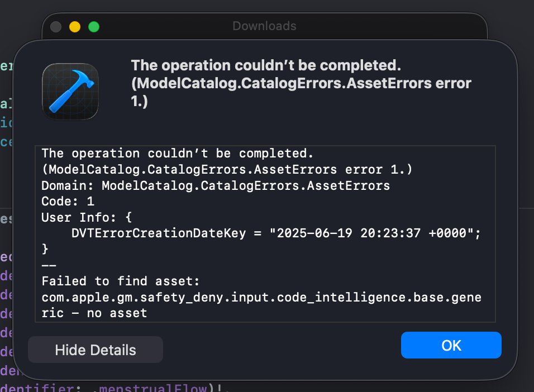Screen dimensions: 534x392
Task: Click the OK button
Action: point(451,345)
